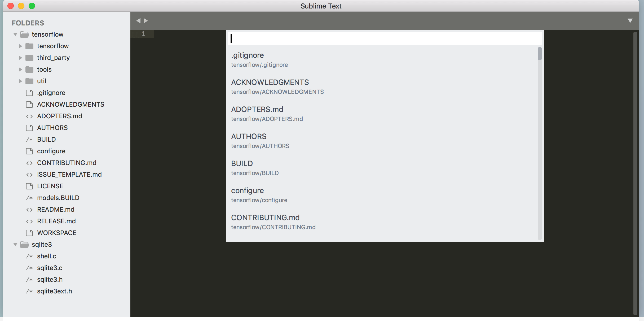This screenshot has width=644, height=321.
Task: Open sqlite3.c from the sidebar
Action: (50, 268)
